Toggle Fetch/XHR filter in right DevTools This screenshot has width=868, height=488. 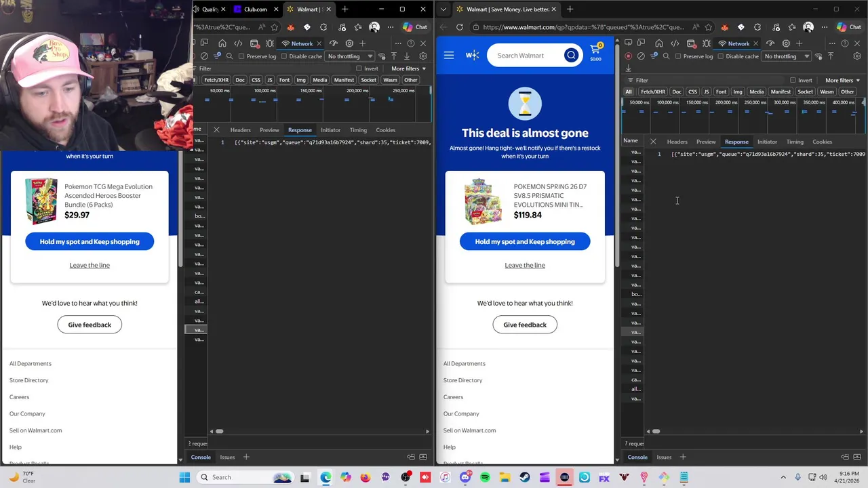point(653,91)
